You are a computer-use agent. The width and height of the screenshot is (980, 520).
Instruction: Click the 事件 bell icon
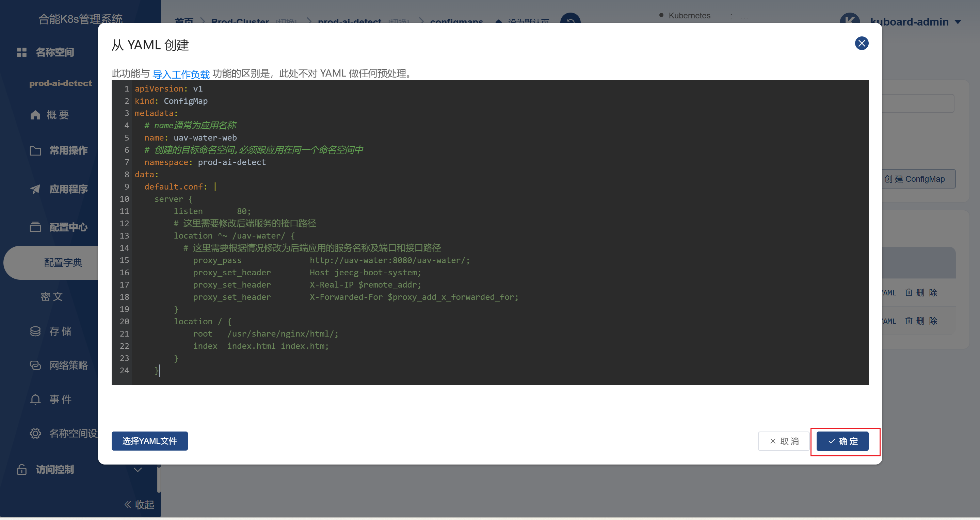[x=35, y=399]
